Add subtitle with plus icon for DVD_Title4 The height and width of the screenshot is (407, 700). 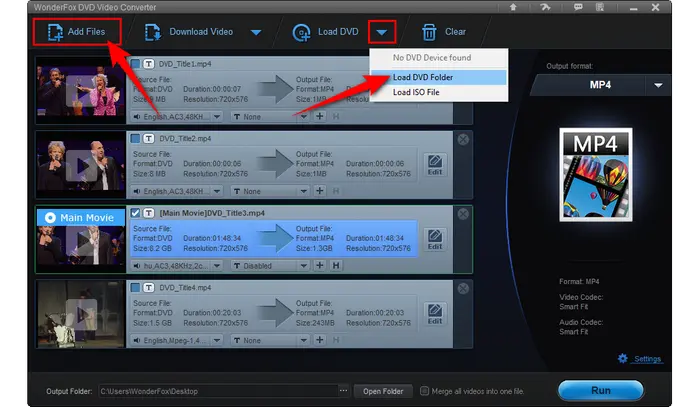pos(320,340)
